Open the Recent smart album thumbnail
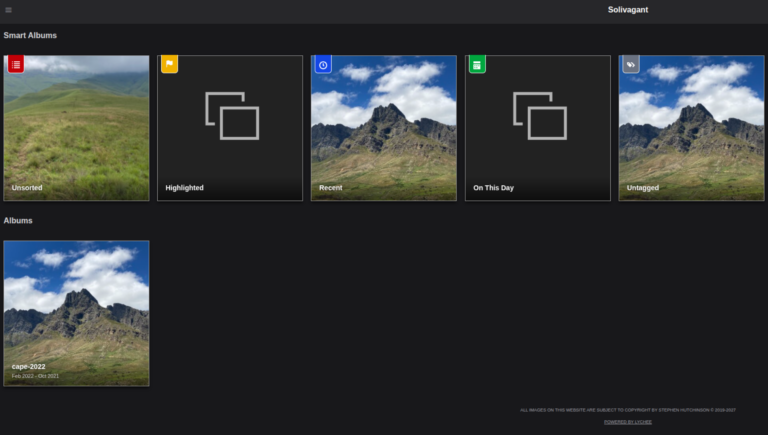This screenshot has height=435, width=768. tap(384, 128)
